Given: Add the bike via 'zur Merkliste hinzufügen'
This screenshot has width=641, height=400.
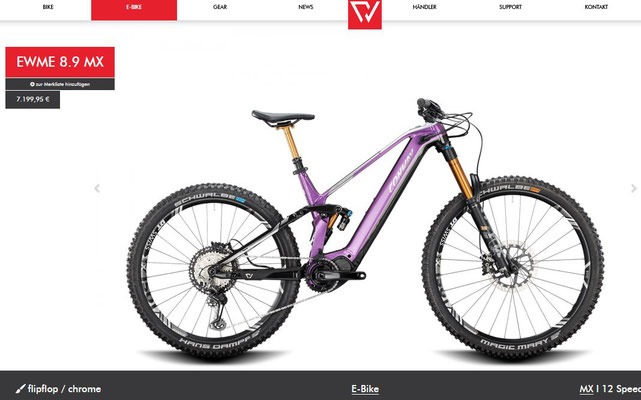Looking at the screenshot, I should point(60,84).
